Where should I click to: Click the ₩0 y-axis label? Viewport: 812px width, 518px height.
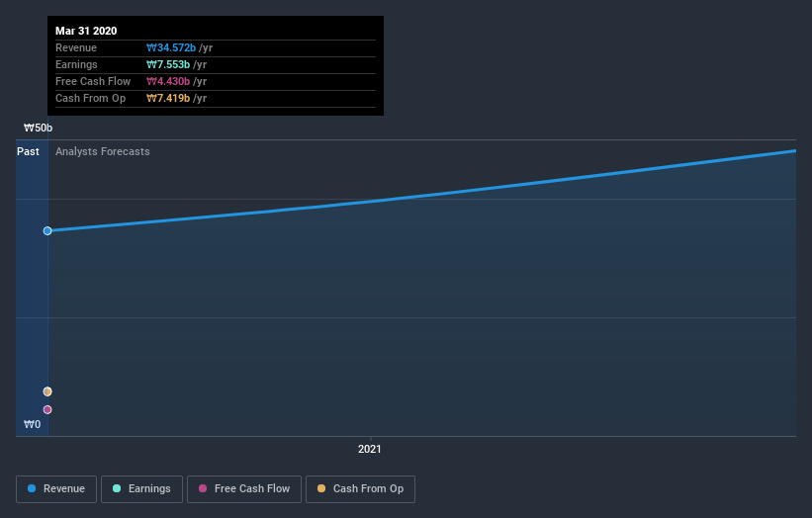(32, 424)
